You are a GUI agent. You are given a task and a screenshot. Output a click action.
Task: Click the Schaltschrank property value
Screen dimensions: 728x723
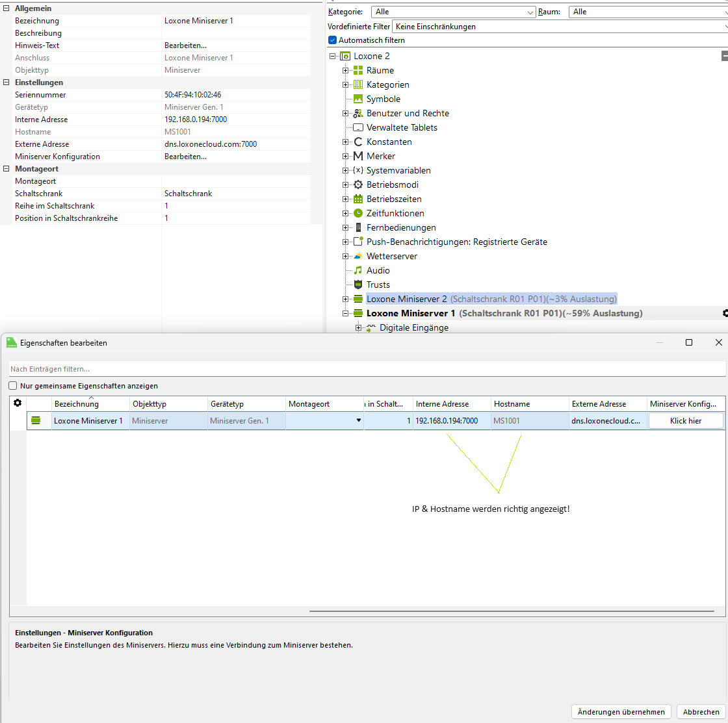click(x=188, y=194)
